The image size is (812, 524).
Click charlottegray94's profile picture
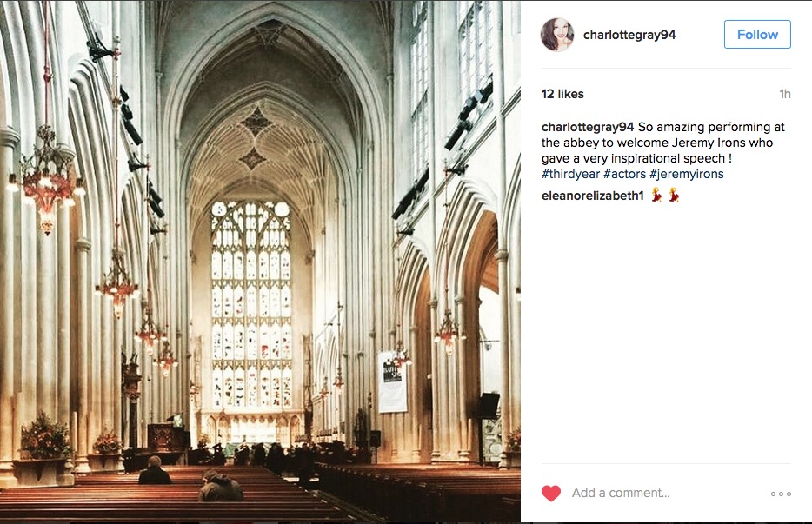pos(557,35)
